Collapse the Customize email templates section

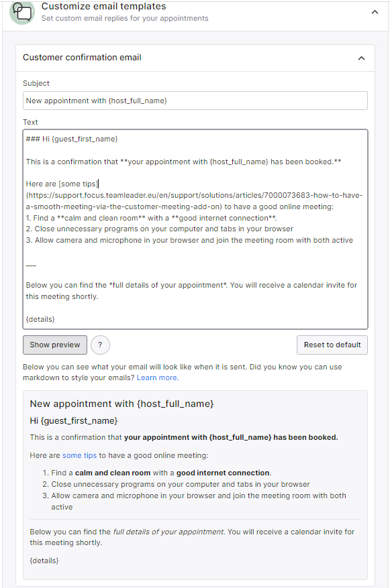[x=375, y=12]
